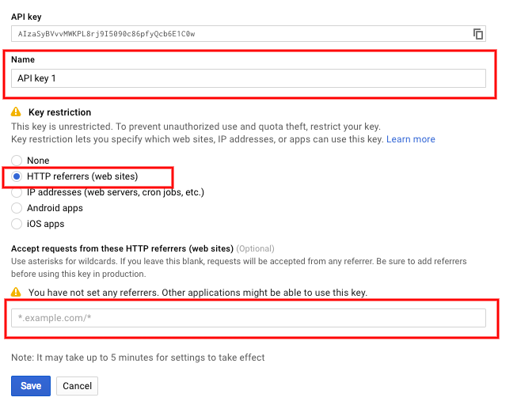517x420 pixels.
Task: Click the copy API key icon
Action: click(477, 34)
